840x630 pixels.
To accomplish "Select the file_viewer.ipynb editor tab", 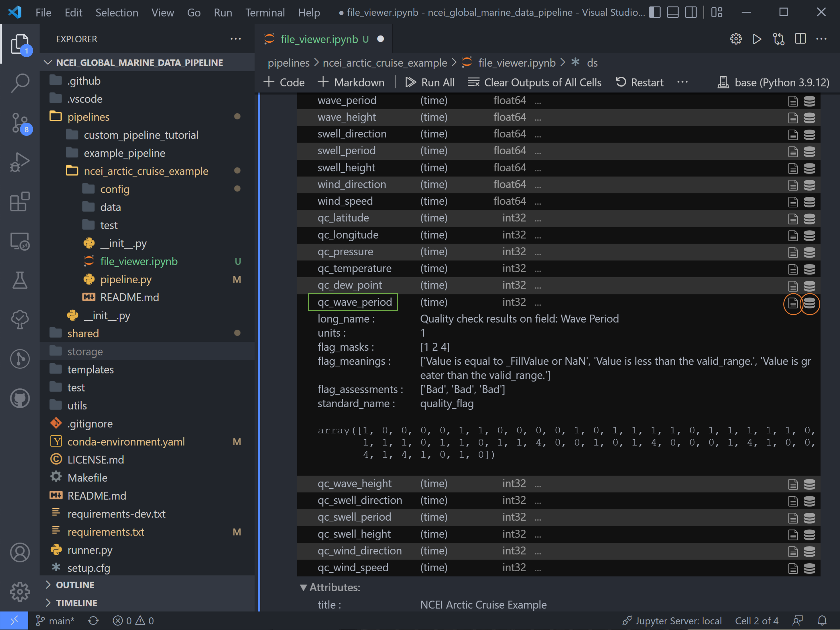I will pos(323,39).
